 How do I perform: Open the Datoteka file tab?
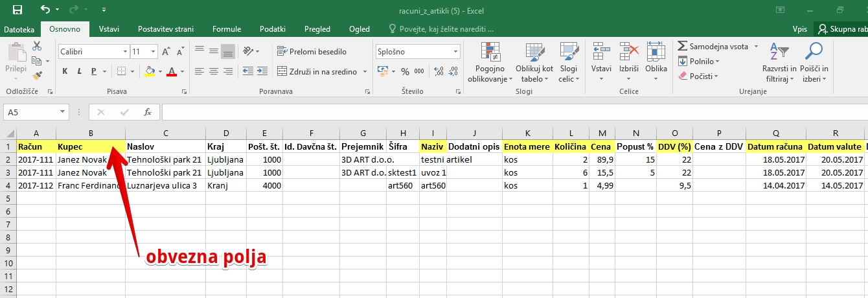(19, 29)
